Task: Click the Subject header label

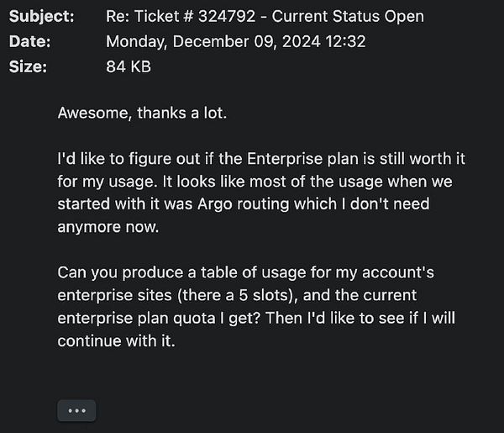Action: point(41,17)
